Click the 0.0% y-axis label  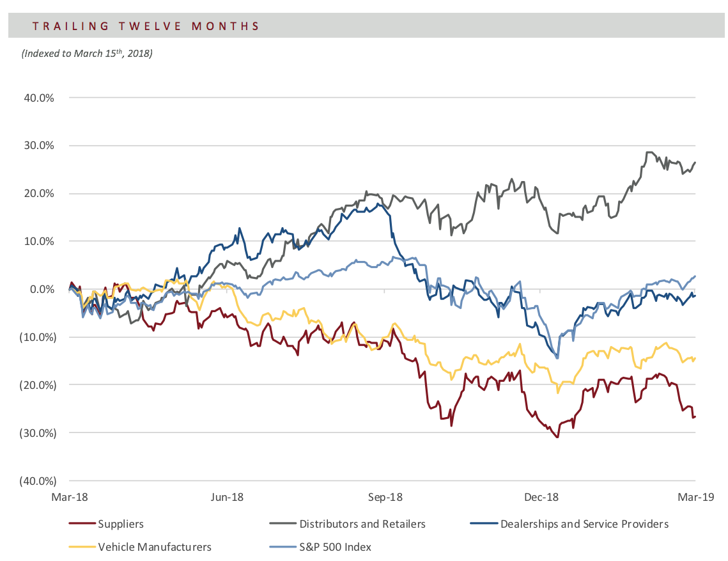(42, 289)
